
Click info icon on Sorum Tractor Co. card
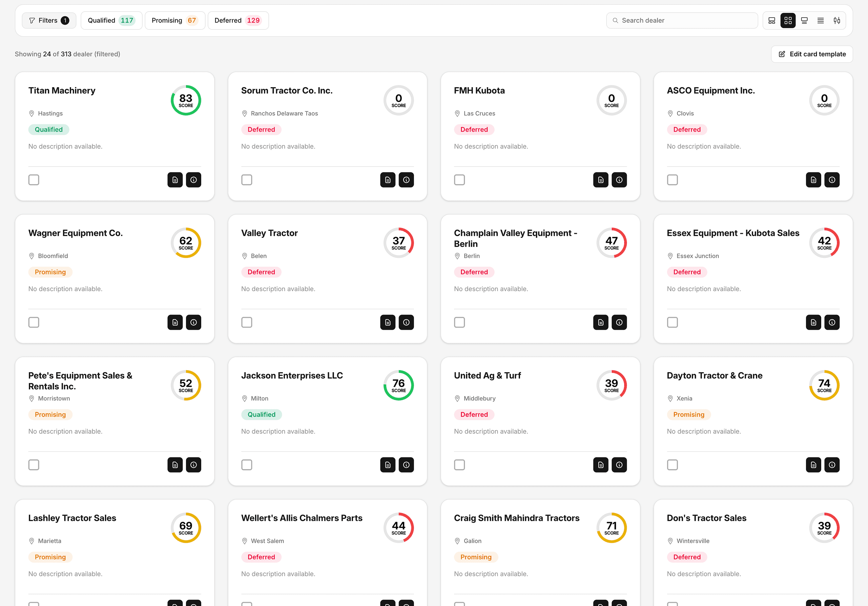point(406,180)
